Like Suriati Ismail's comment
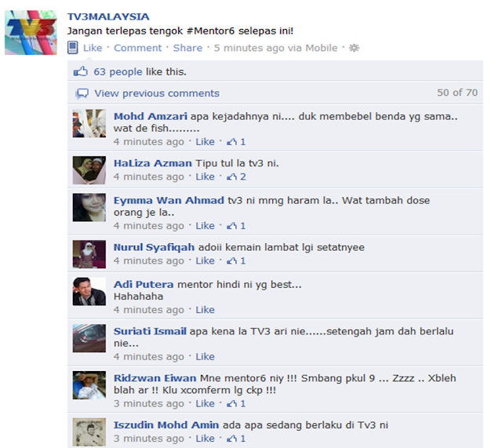This screenshot has height=448, width=502. click(205, 356)
